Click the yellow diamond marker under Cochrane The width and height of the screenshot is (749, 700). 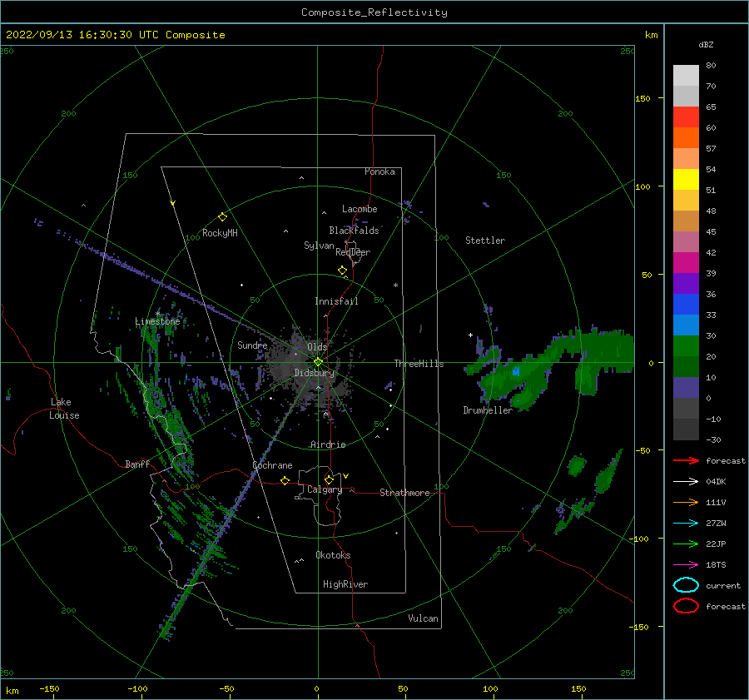pos(285,480)
